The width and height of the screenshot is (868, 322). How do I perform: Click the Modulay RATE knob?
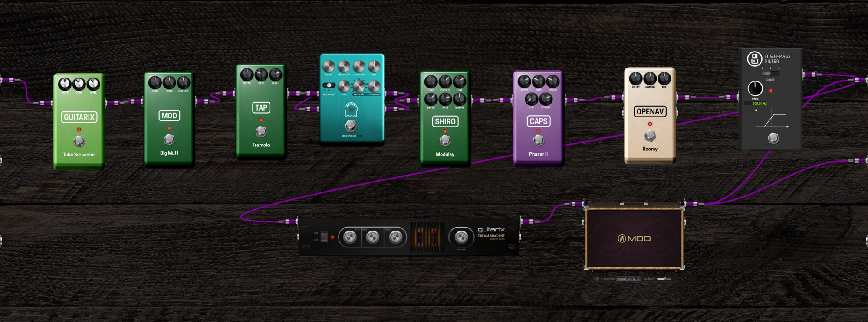(x=445, y=99)
